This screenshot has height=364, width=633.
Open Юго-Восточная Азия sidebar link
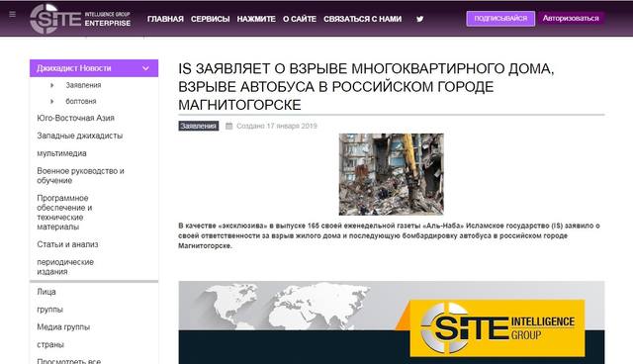pyautogui.click(x=75, y=118)
